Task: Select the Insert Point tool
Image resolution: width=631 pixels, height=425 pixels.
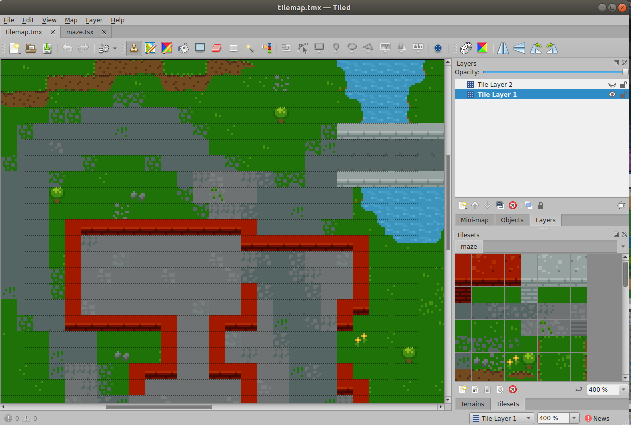Action: [336, 48]
